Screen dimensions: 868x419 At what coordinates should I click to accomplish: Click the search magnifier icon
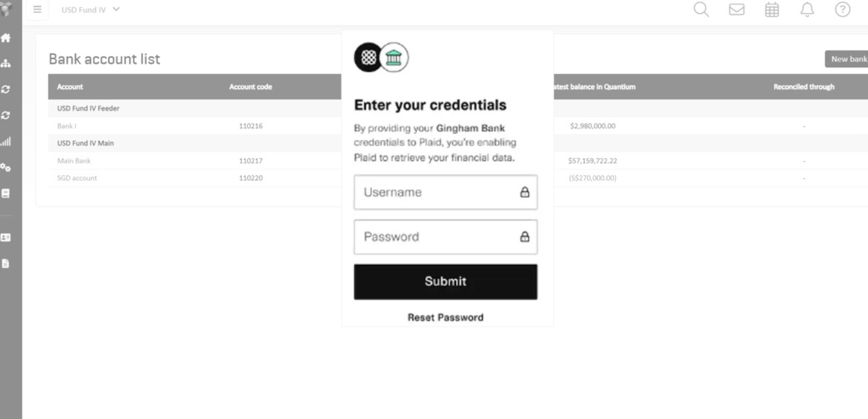701,10
